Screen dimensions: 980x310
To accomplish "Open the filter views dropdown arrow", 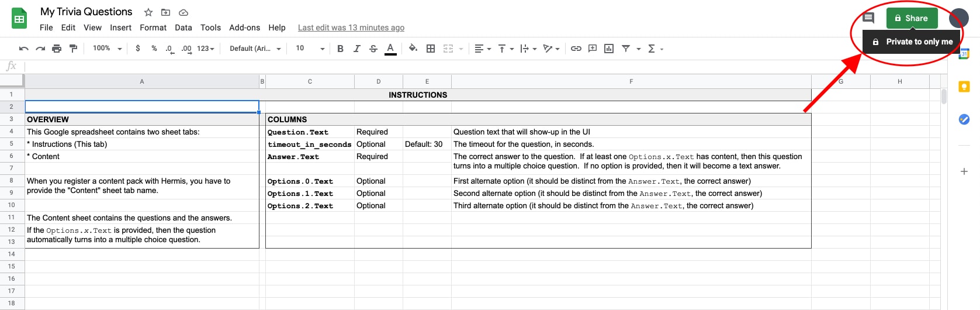I will pyautogui.click(x=638, y=49).
